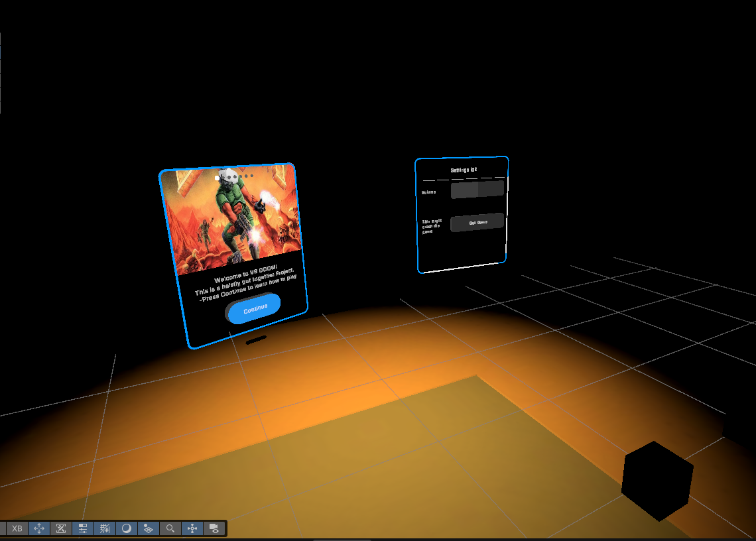
Task: Toggle the XB mode button
Action: coord(16,528)
